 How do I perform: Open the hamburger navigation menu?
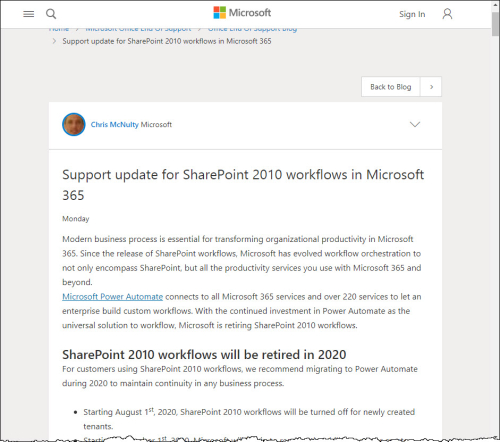[29, 14]
